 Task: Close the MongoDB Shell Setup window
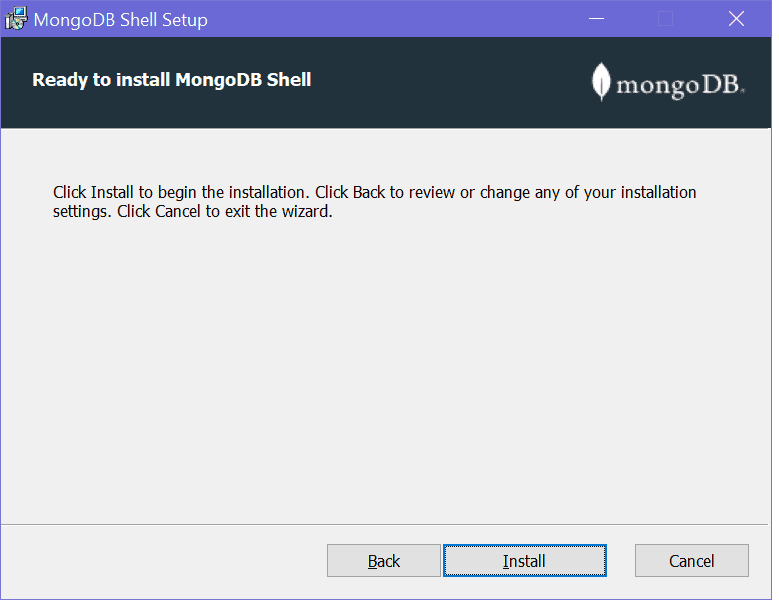736,19
